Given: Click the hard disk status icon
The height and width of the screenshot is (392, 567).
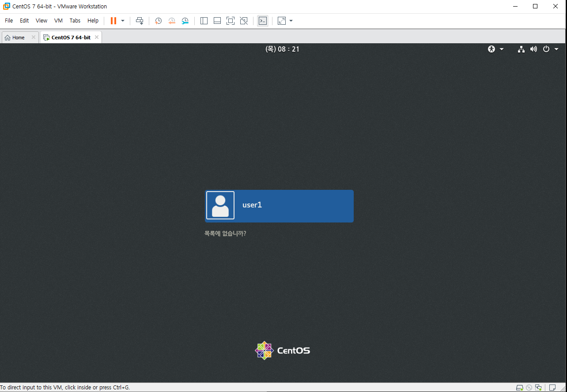Looking at the screenshot, I should 520,388.
